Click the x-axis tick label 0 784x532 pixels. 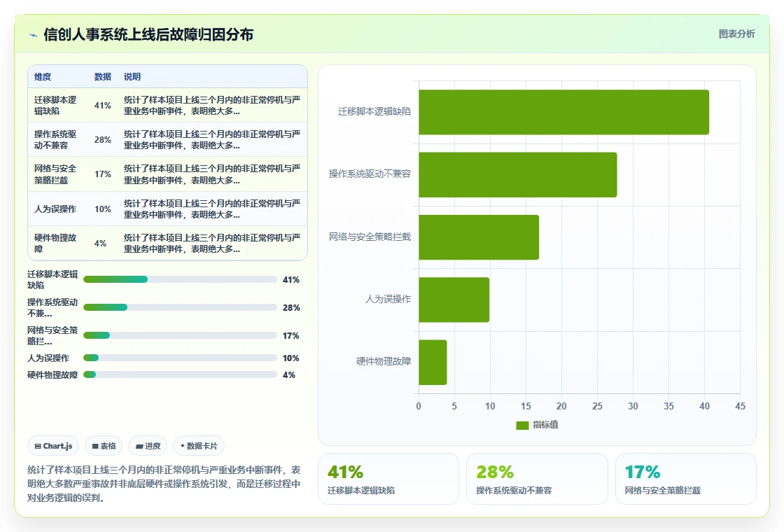(x=419, y=407)
